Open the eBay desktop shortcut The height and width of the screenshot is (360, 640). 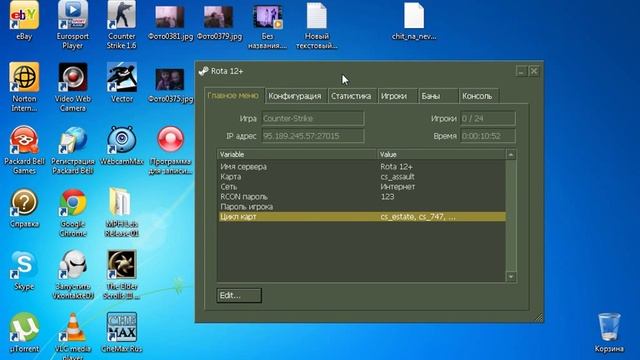[x=24, y=20]
